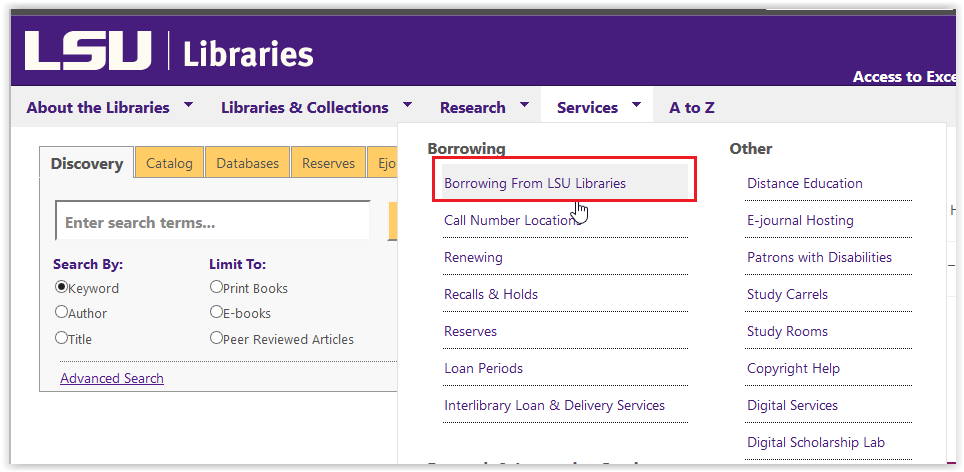Expand the Research dropdown arrow
The width and height of the screenshot is (964, 472).
pyautogui.click(x=524, y=105)
